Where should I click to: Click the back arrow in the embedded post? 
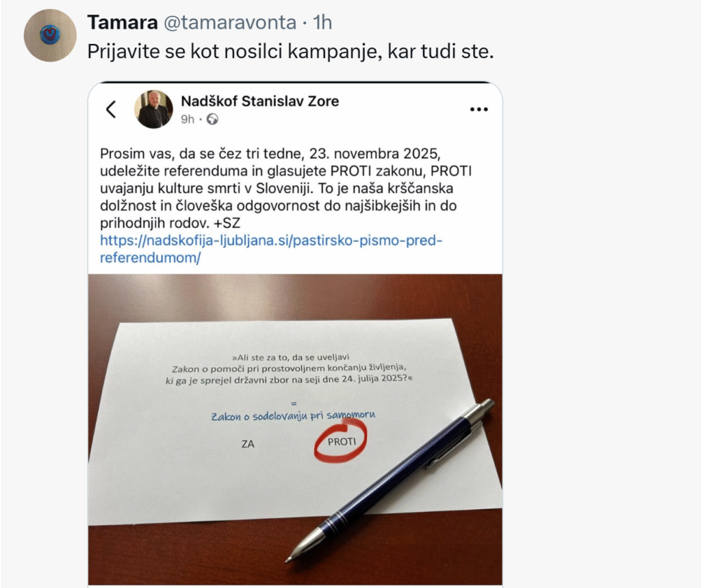[x=111, y=109]
